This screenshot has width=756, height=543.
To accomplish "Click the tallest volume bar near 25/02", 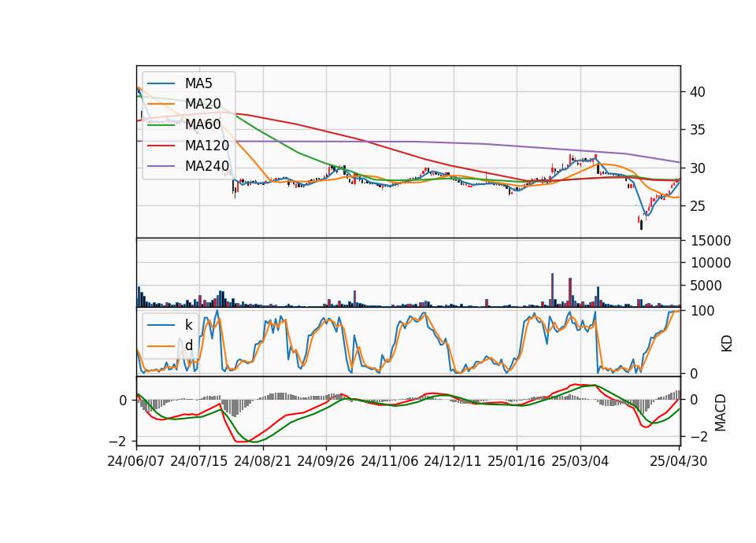I will tap(553, 290).
